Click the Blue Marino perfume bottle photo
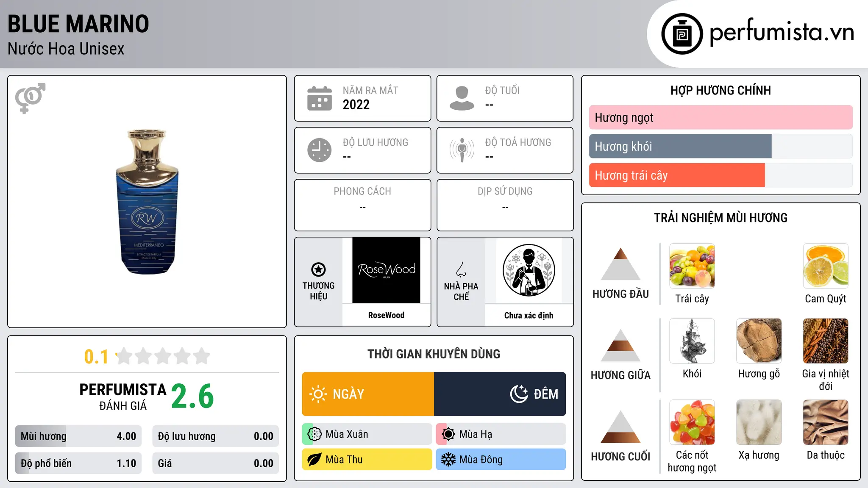 pos(147,202)
